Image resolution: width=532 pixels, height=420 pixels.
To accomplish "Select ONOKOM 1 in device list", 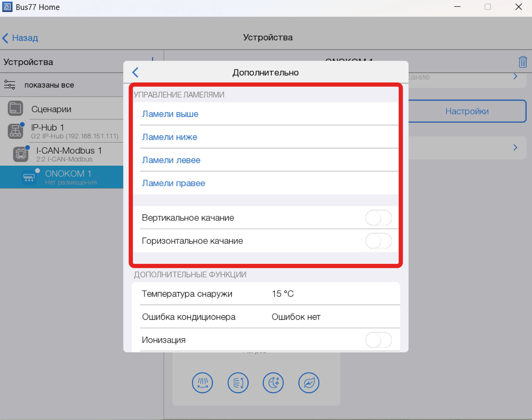I will [x=68, y=177].
